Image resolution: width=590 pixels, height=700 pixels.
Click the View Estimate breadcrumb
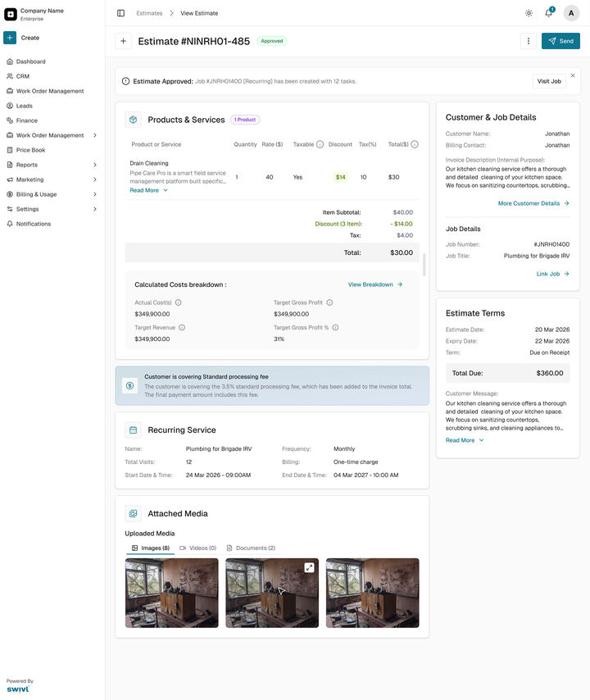point(199,13)
